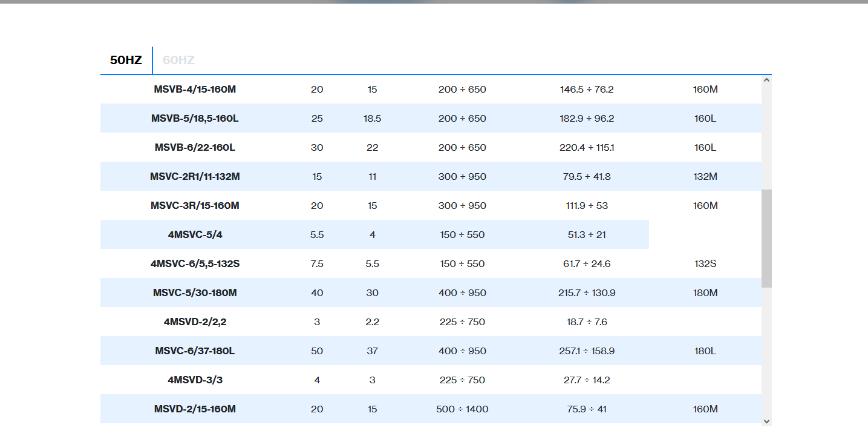868x439 pixels.
Task: Select the 4MSVC-6/5,5-132S model entry
Action: [195, 264]
